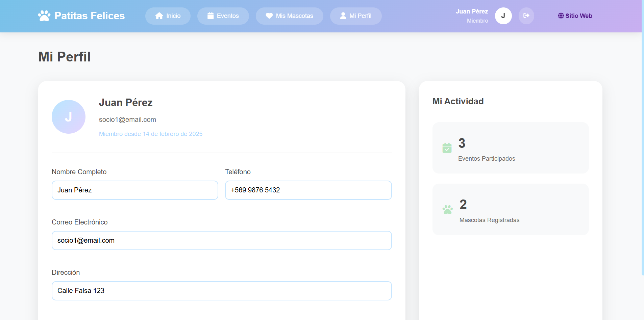This screenshot has width=644, height=320.
Task: Click the green calendar-check icon for events
Action: (447, 148)
